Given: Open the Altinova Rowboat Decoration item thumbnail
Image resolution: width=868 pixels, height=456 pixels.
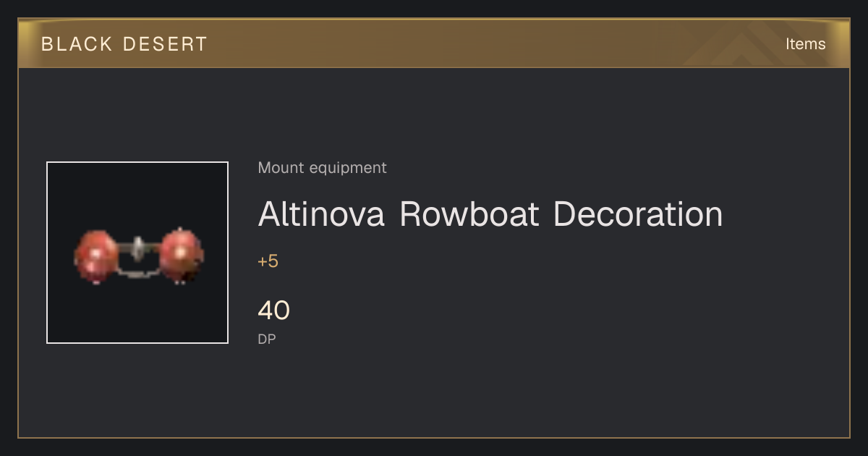Looking at the screenshot, I should [137, 253].
